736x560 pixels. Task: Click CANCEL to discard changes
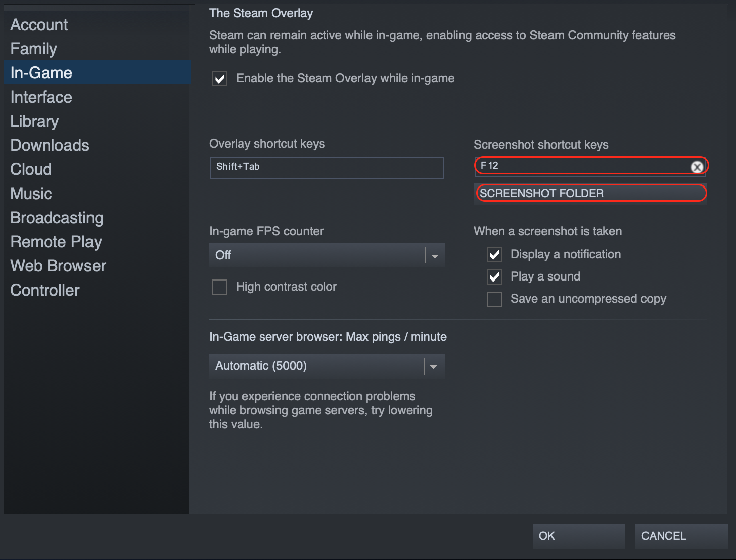click(682, 536)
